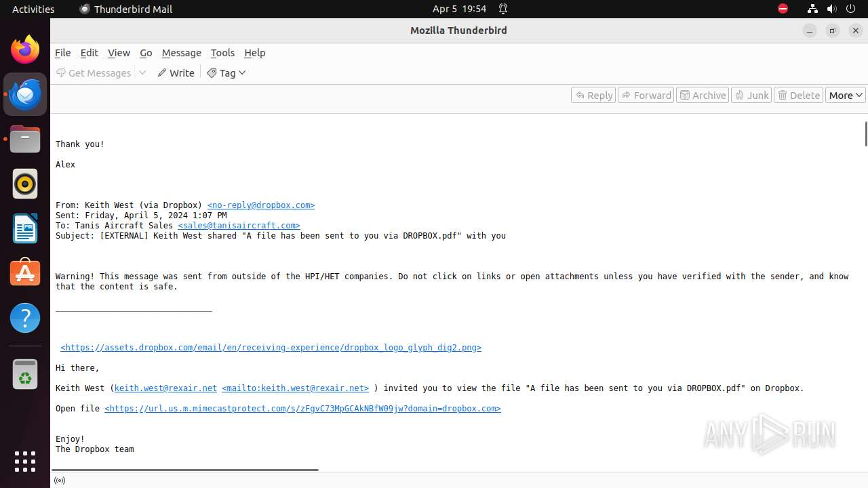This screenshot has height=488, width=868.
Task: Open the power system menu icon
Action: (x=850, y=9)
